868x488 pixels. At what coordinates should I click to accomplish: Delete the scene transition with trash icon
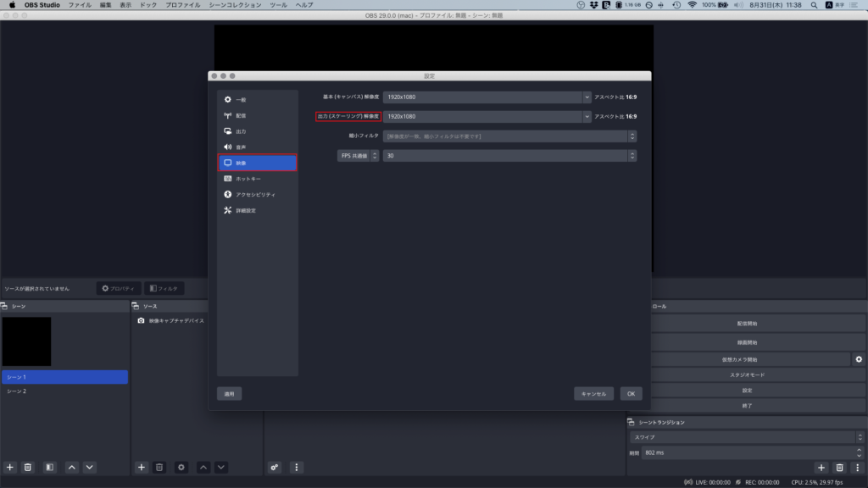[x=839, y=467]
